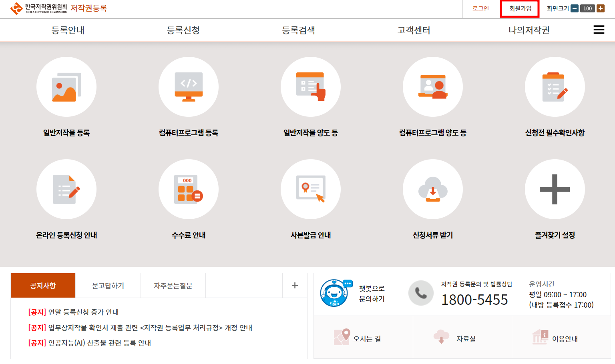Click the 컴퓨터프로그램 양도 등 icon
615x364 pixels.
click(433, 86)
